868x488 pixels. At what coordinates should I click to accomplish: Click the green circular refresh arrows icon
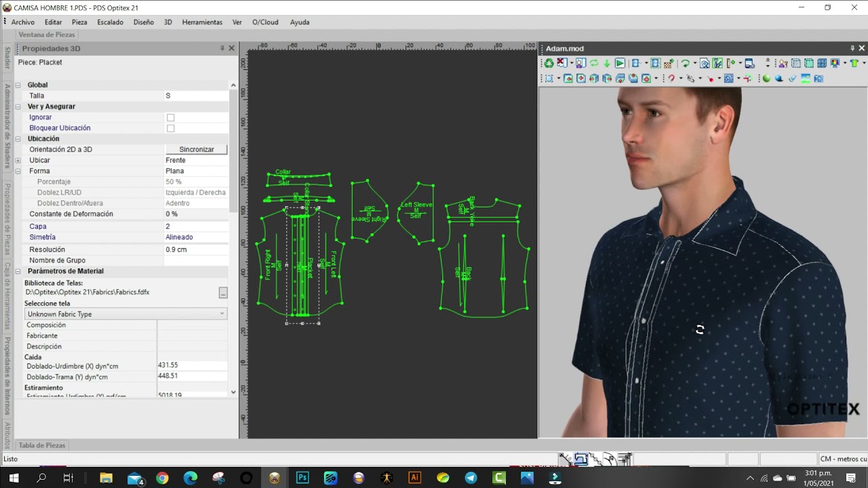[594, 63]
